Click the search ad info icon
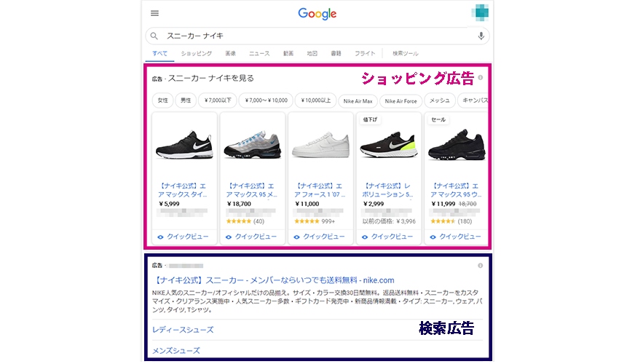This screenshot has width=619, height=364. click(x=481, y=265)
